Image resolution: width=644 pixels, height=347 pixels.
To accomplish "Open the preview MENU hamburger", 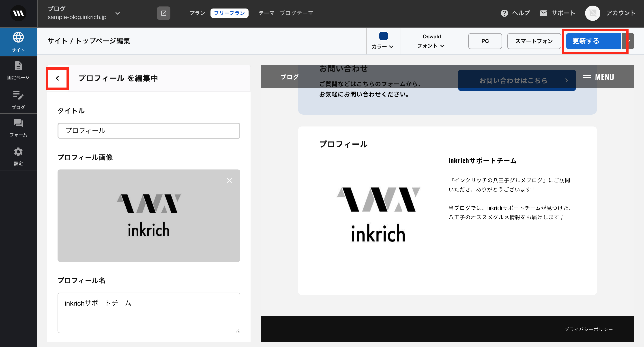I will click(598, 77).
